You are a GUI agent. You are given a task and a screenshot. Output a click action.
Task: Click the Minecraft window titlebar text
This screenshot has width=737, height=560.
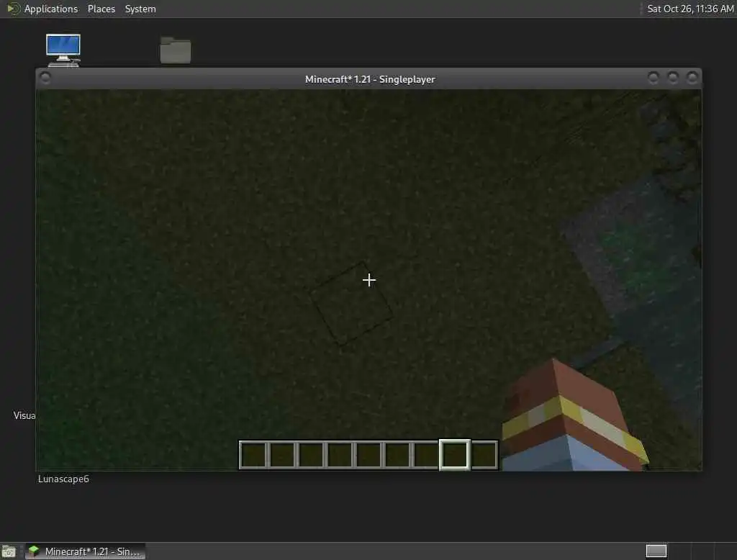(x=370, y=79)
